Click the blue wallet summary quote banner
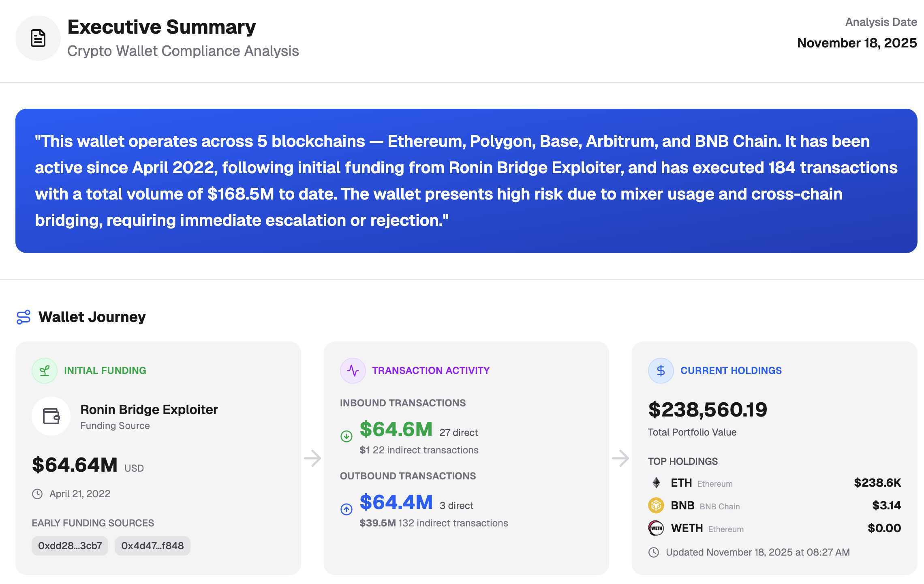 click(466, 181)
